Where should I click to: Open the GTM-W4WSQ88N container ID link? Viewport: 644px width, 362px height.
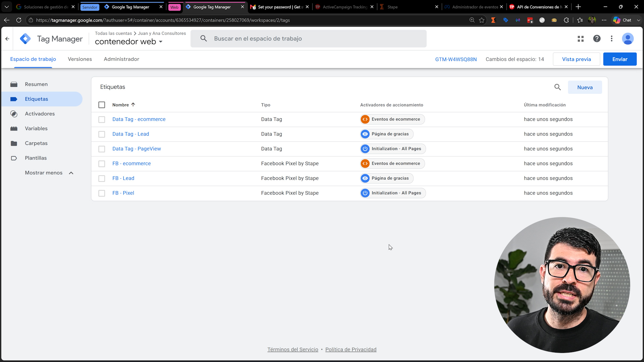tap(456, 59)
